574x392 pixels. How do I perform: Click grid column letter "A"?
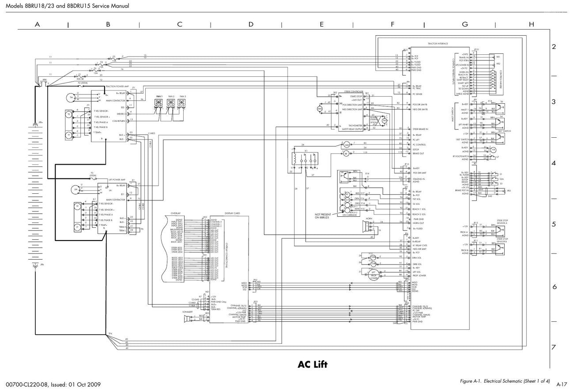[37, 24]
